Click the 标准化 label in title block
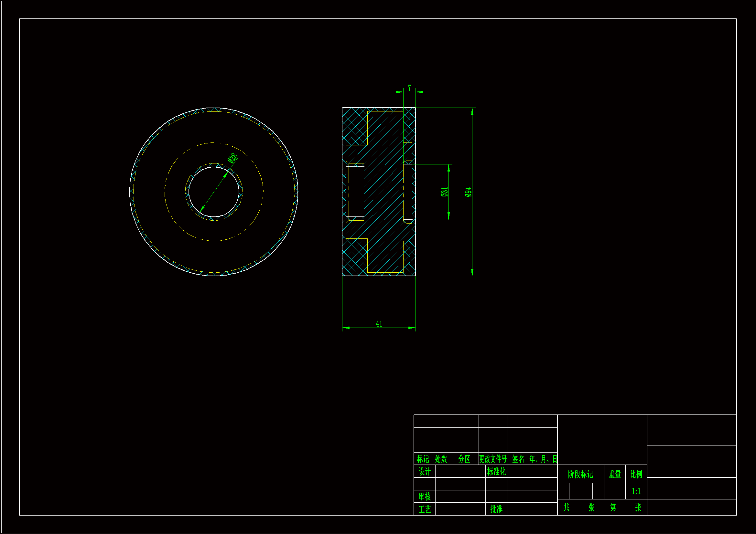 (x=496, y=471)
